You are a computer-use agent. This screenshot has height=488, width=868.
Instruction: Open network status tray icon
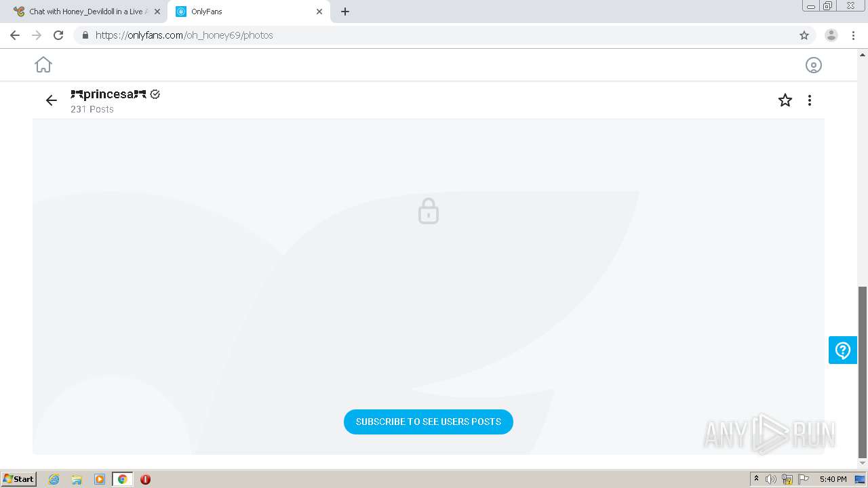tap(787, 479)
